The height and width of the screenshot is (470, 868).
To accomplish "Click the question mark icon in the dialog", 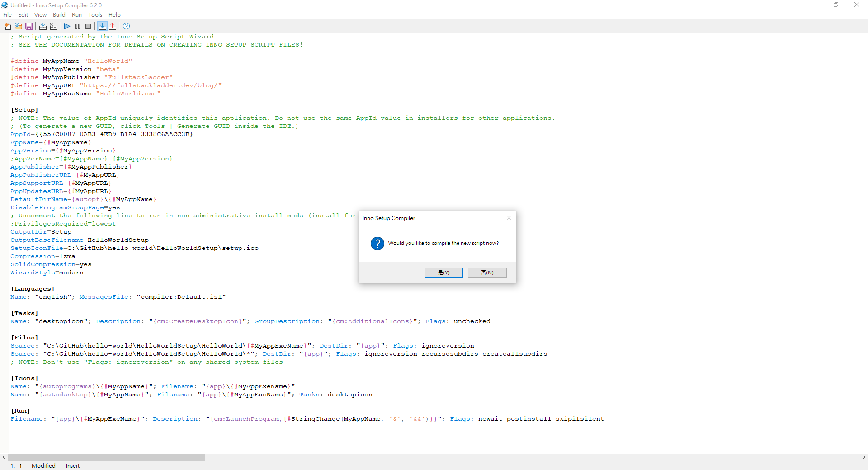I will click(x=377, y=244).
